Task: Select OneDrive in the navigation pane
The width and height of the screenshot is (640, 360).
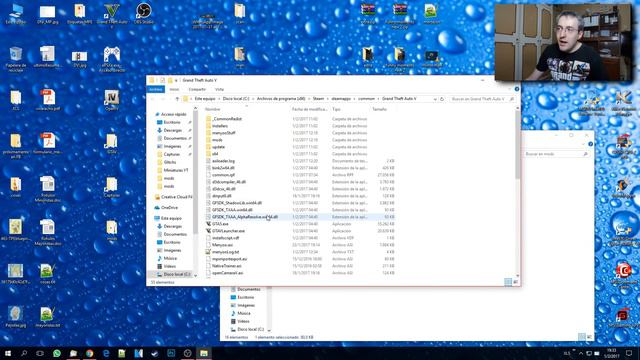Action: coord(169,208)
